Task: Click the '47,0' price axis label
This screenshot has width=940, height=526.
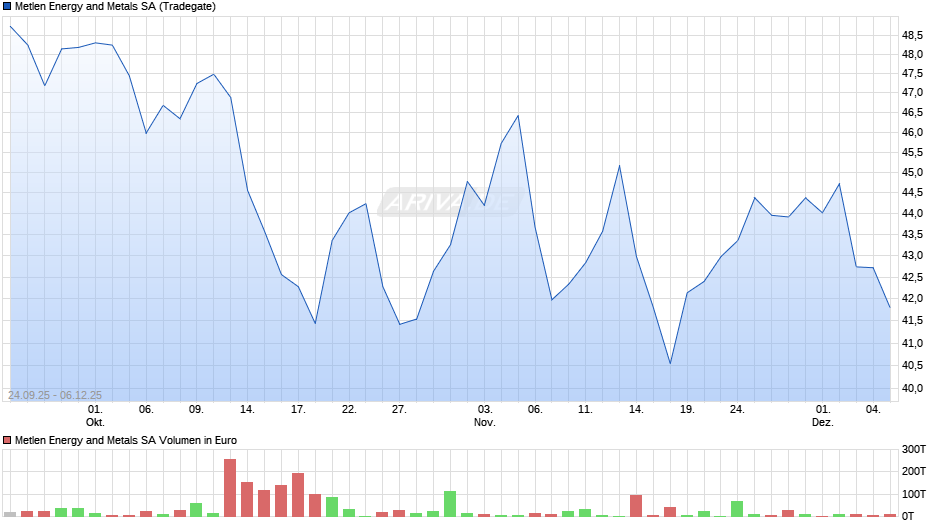Action: pyautogui.click(x=912, y=93)
